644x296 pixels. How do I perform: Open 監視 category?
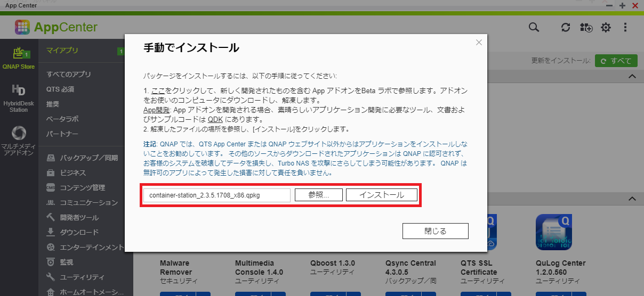(60, 262)
